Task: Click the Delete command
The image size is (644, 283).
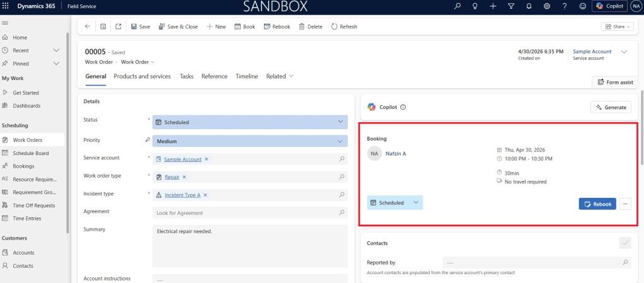Action: pyautogui.click(x=311, y=26)
